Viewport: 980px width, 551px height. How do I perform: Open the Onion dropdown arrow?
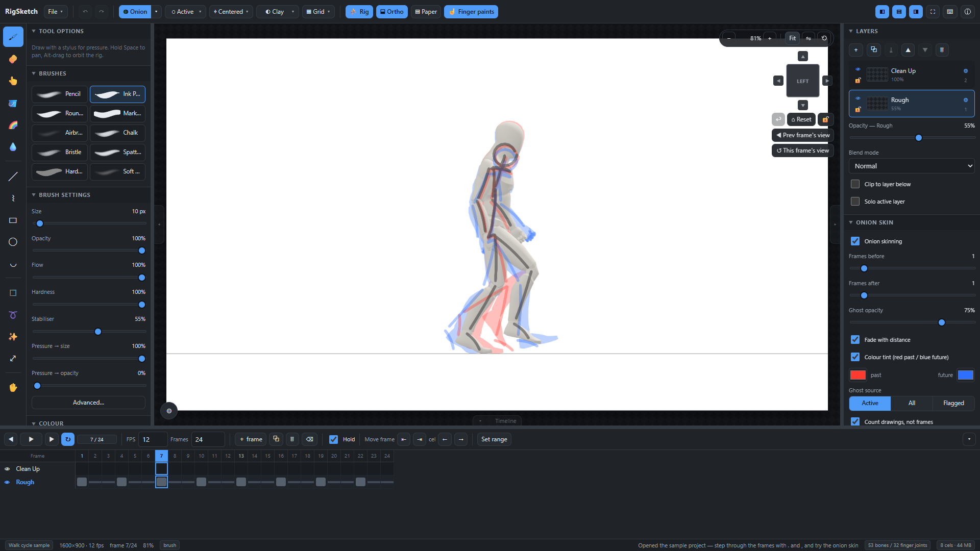[x=157, y=12]
